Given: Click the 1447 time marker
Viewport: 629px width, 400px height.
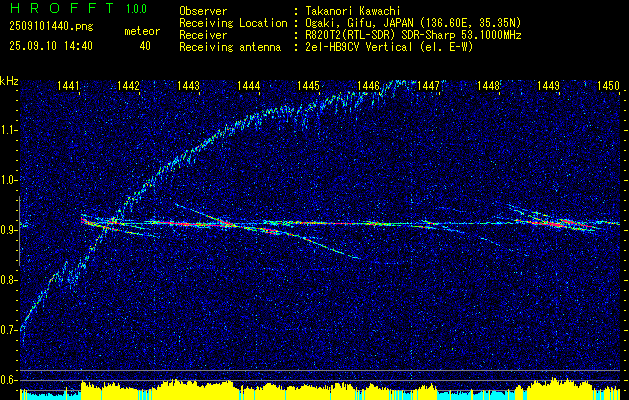Looking at the screenshot, I should click(428, 85).
